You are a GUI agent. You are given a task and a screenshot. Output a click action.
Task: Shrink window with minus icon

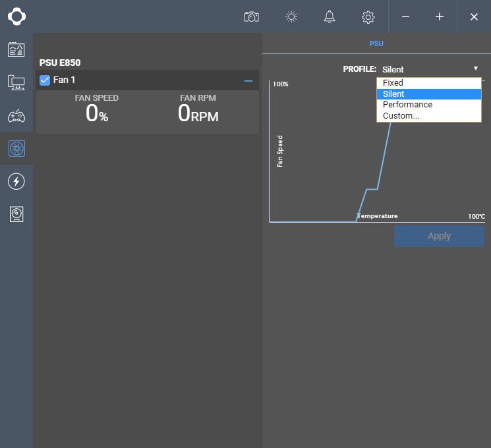click(x=405, y=16)
